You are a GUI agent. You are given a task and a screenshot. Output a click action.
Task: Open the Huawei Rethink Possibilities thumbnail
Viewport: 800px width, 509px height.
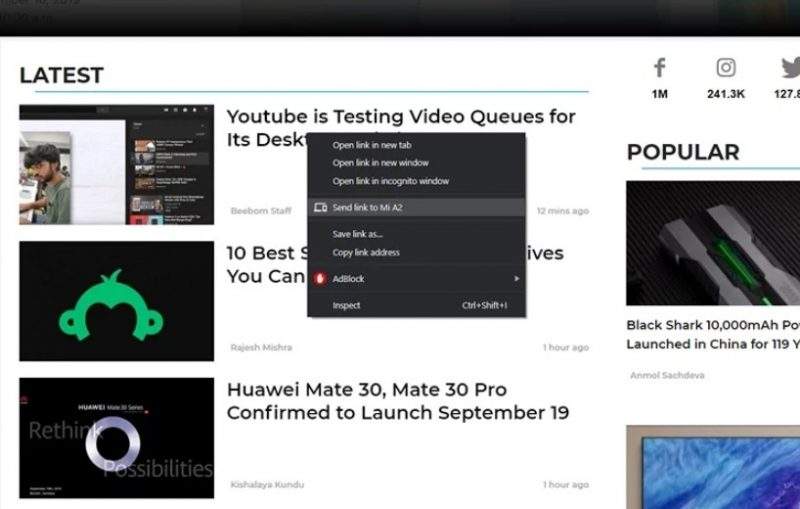click(117, 438)
